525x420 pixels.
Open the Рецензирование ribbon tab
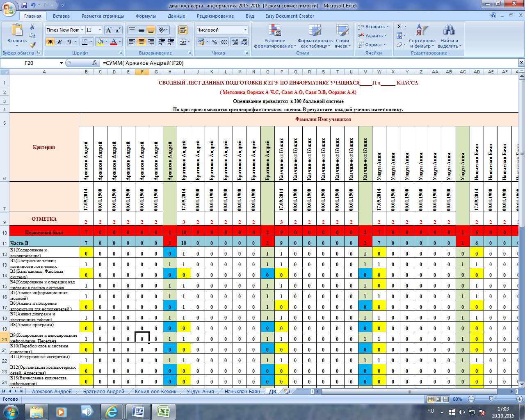(215, 16)
